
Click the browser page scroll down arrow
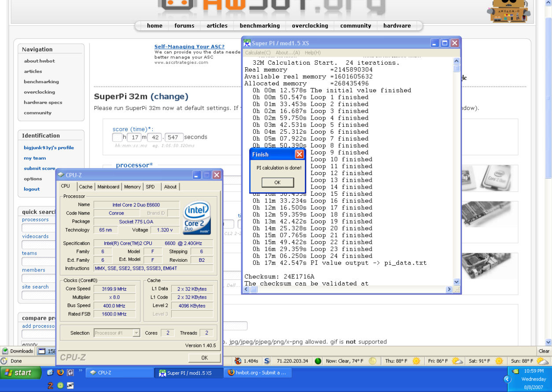click(x=548, y=342)
